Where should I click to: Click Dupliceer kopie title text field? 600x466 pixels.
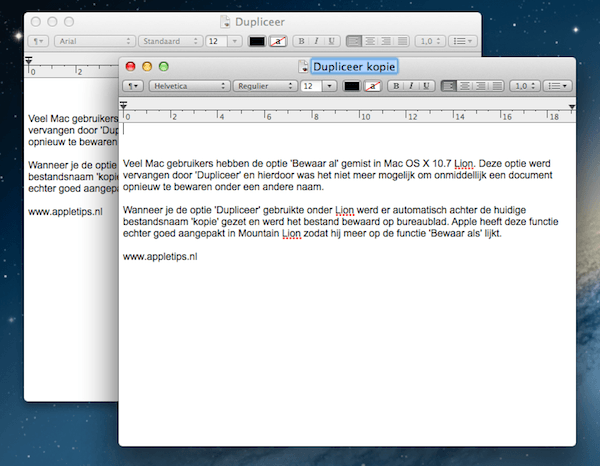pos(354,67)
